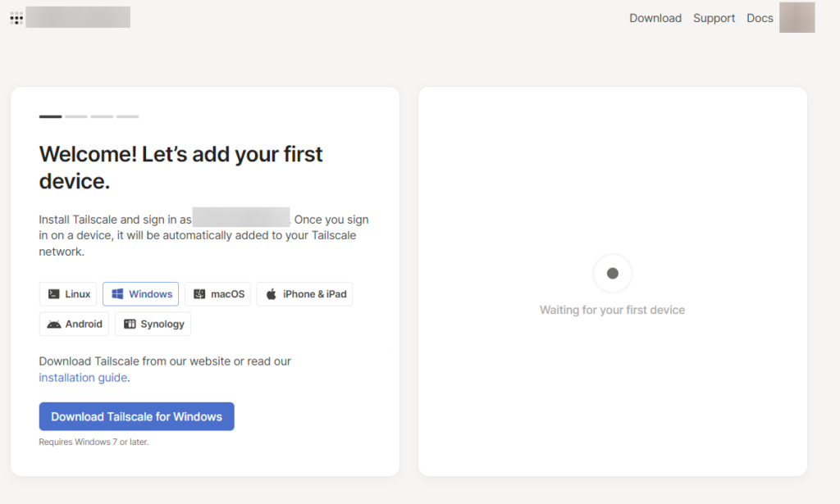The width and height of the screenshot is (840, 504).
Task: Open the Support menu item
Action: click(714, 17)
